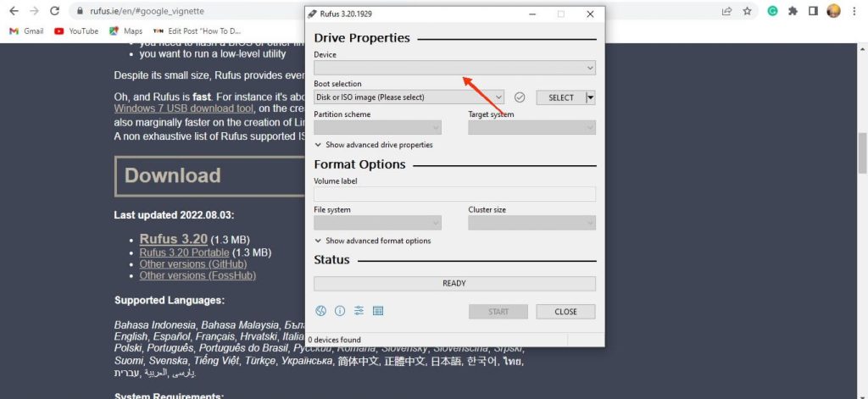Open Other versions (FossHub) link
The height and width of the screenshot is (399, 868).
[198, 275]
